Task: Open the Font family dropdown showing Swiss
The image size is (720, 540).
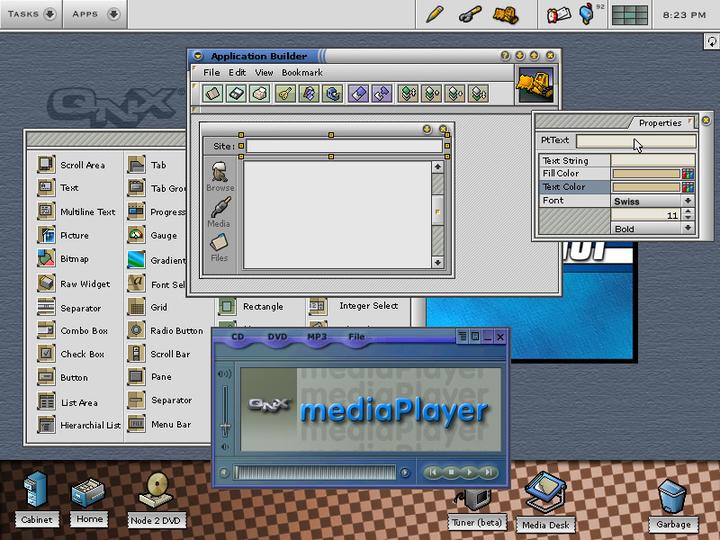Action: pyautogui.click(x=652, y=201)
